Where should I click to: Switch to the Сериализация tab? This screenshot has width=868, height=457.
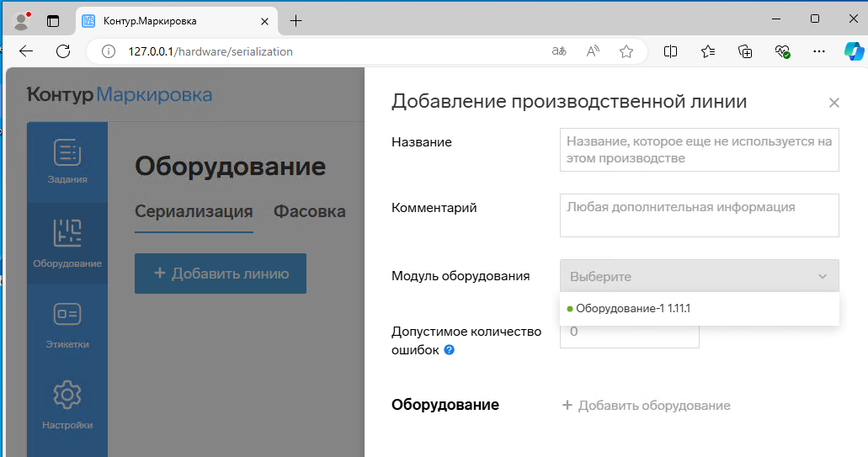coord(194,211)
